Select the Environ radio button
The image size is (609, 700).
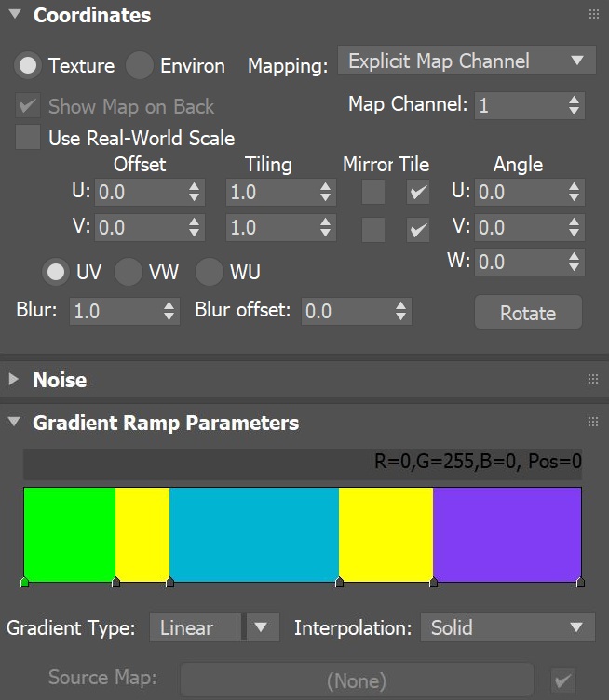click(x=139, y=65)
